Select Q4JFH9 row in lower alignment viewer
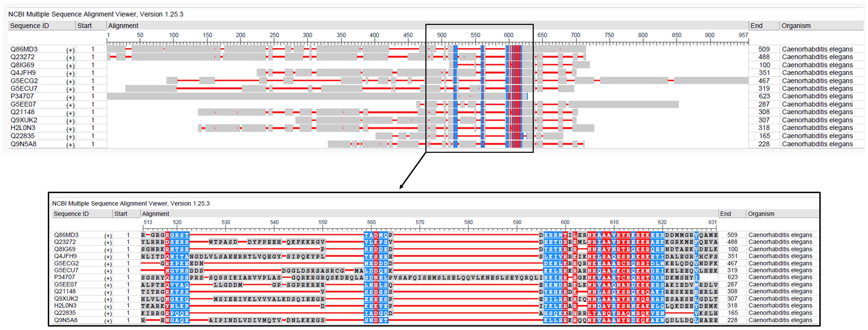The image size is (868, 330). point(65,256)
